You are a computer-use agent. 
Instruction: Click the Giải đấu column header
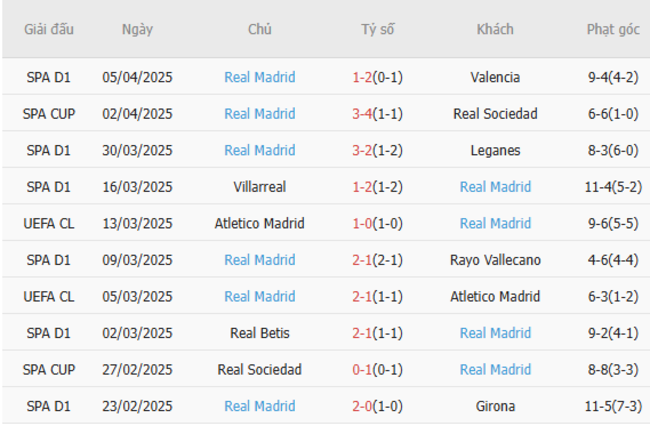[x=48, y=29]
